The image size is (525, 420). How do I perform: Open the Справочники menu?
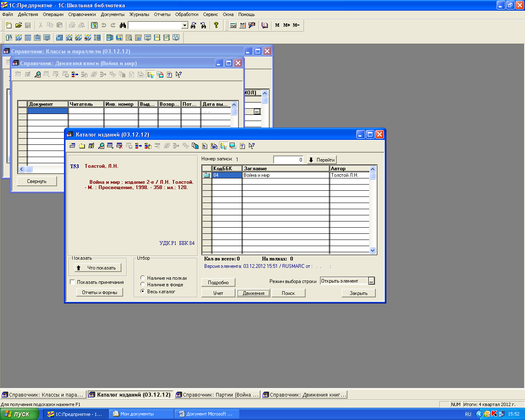point(82,14)
